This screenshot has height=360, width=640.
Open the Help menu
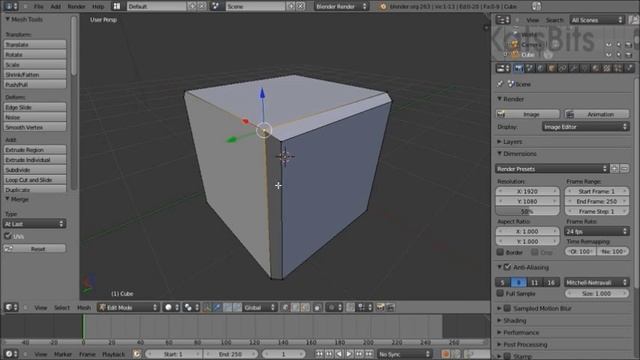tap(98, 6)
